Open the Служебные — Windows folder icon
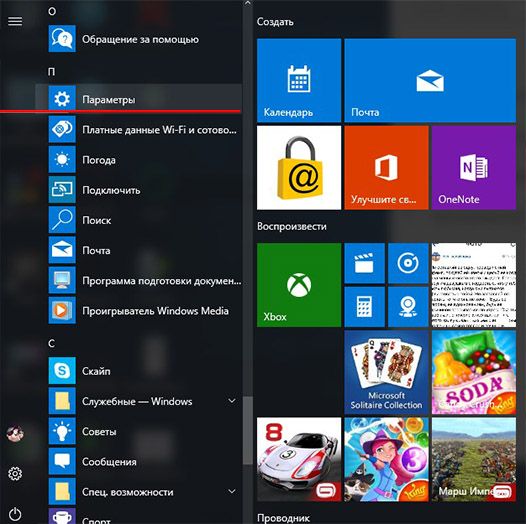 (62, 401)
